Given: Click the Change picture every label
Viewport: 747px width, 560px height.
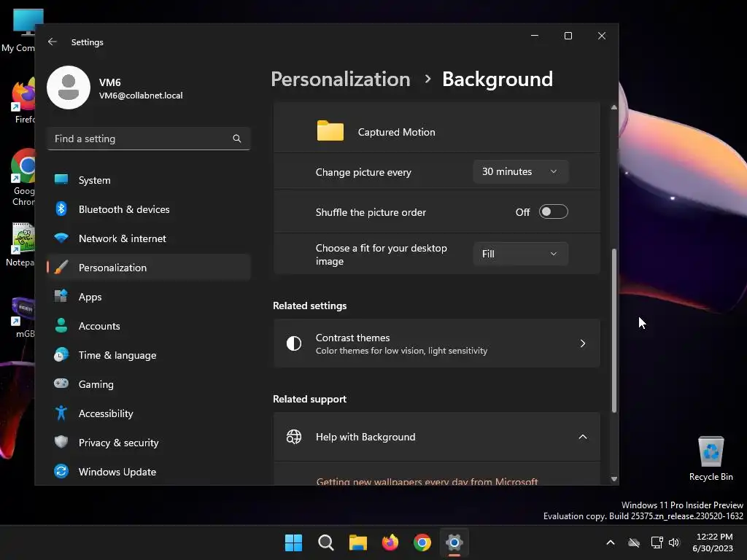Looking at the screenshot, I should coord(363,172).
